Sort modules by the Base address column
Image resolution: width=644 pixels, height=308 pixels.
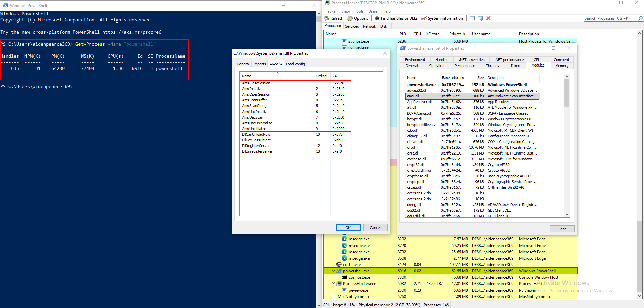pos(452,78)
